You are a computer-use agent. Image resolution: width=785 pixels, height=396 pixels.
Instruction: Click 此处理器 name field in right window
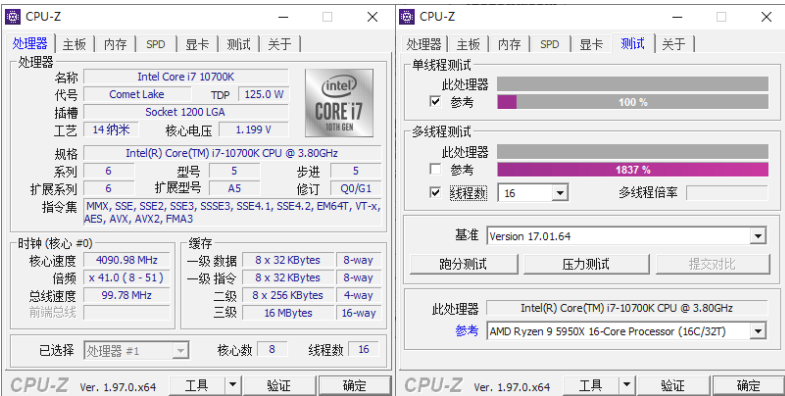click(626, 308)
